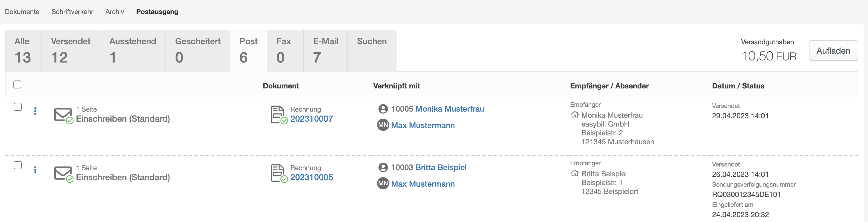Image resolution: width=868 pixels, height=222 pixels.
Task: Click MN user badge in second row
Action: 383,184
